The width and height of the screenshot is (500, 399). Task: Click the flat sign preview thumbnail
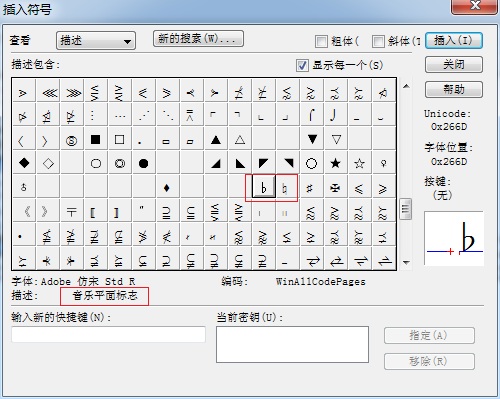click(454, 238)
